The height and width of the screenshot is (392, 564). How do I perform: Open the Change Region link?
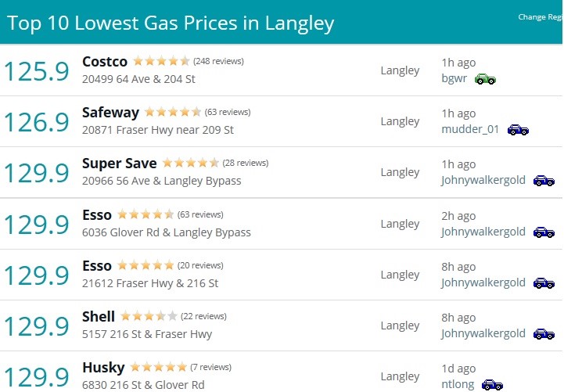541,17
